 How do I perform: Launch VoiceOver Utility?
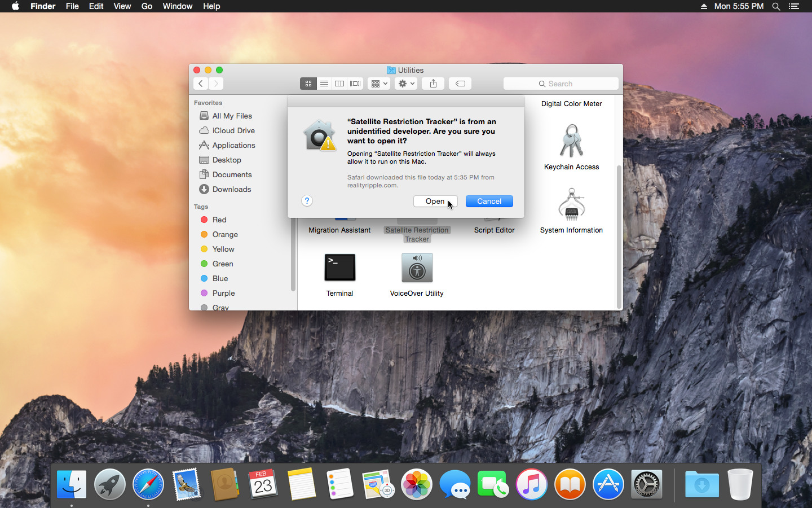(x=417, y=268)
